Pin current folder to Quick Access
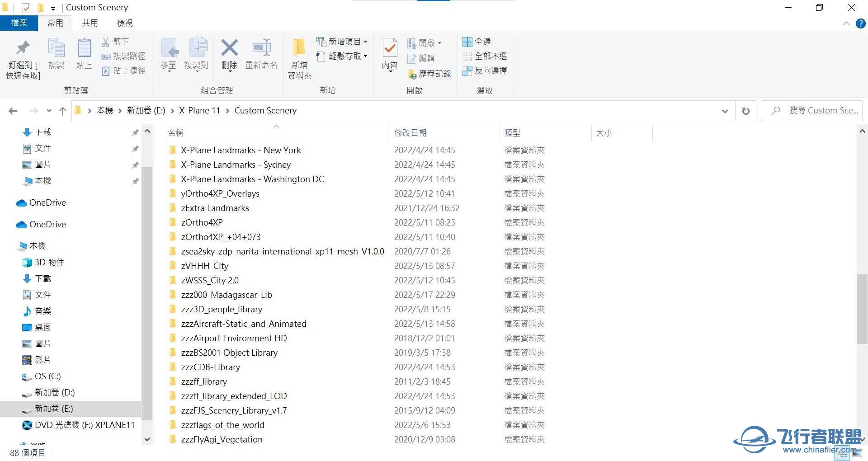The height and width of the screenshot is (461, 868). [x=22, y=57]
